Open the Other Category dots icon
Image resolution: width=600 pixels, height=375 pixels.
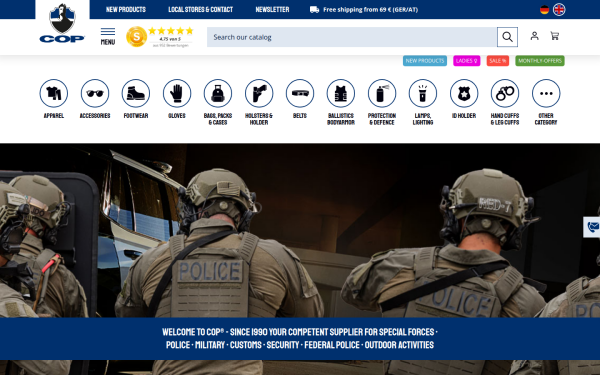(x=546, y=93)
